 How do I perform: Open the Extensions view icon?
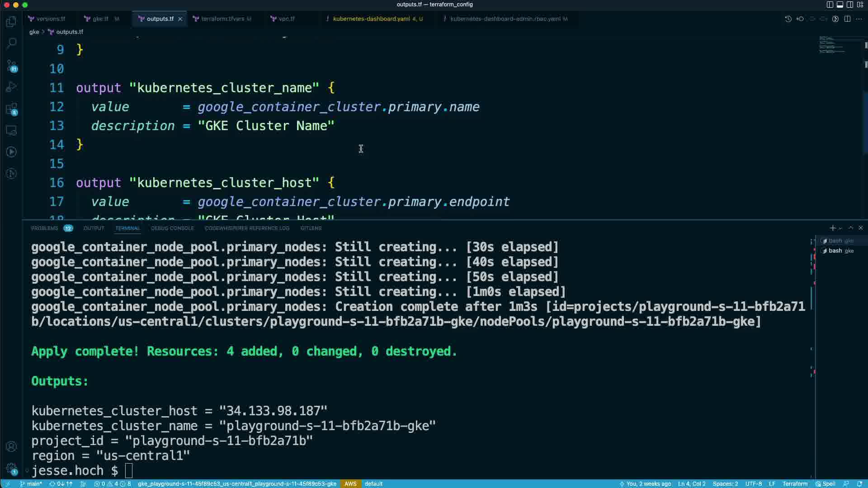tap(11, 109)
